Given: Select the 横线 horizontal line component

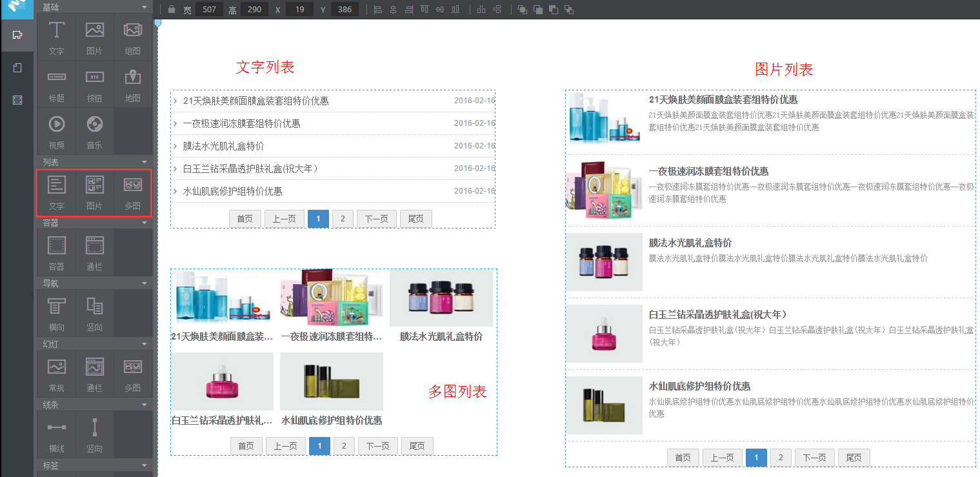Looking at the screenshot, I should pos(57,434).
